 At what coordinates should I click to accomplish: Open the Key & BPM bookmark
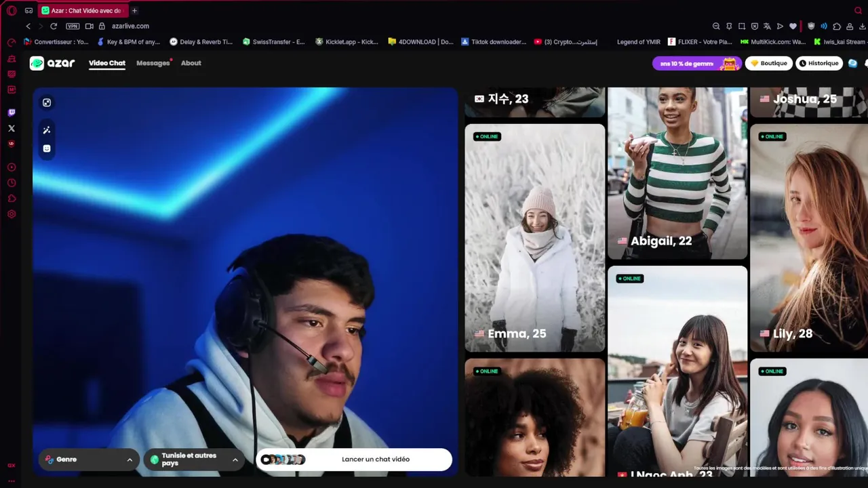pos(128,41)
